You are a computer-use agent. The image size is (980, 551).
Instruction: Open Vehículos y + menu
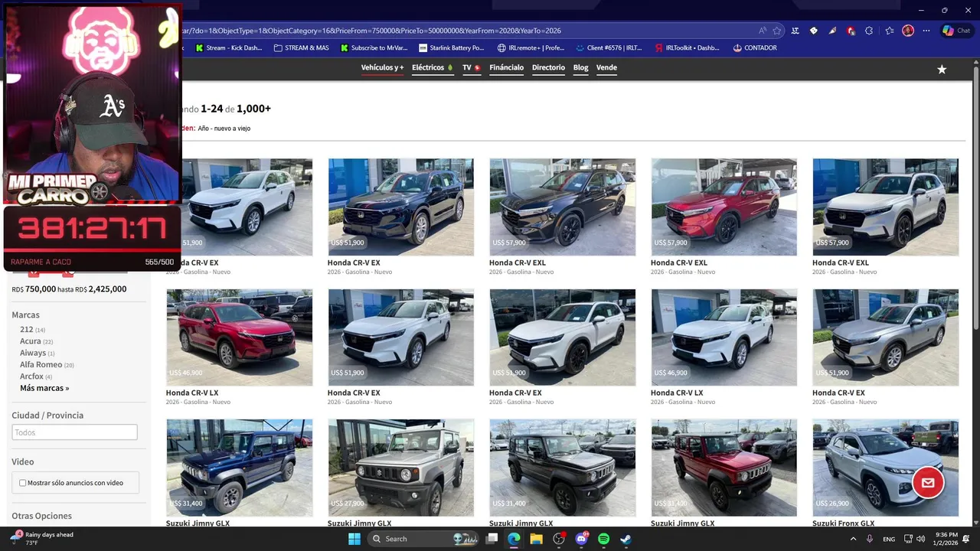click(x=382, y=67)
